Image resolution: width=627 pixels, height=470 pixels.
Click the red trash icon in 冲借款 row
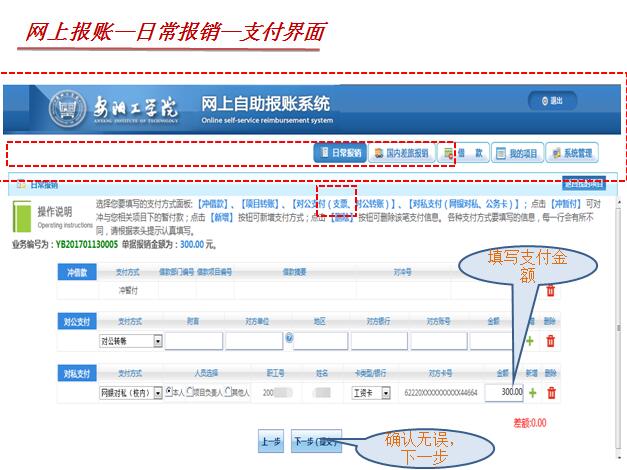click(x=550, y=290)
